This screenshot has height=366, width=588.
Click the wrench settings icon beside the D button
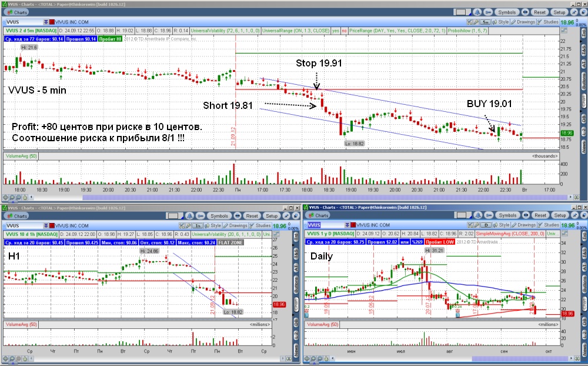pos(476,225)
